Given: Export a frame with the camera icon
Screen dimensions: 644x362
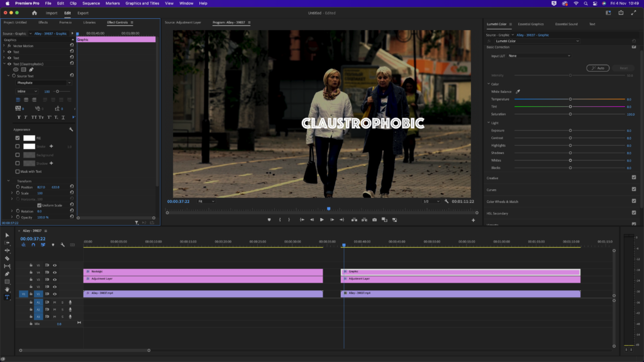Looking at the screenshot, I should 375,220.
